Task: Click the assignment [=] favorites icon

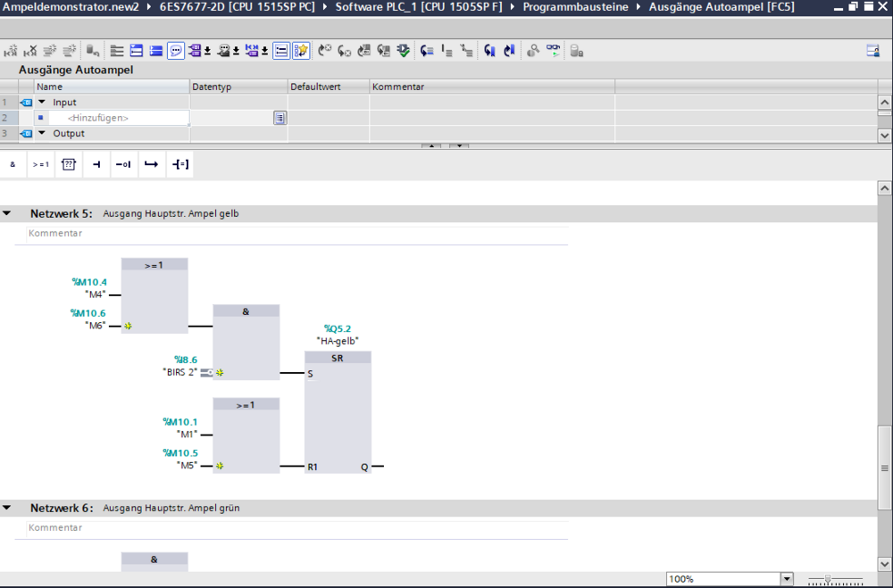Action: point(179,164)
